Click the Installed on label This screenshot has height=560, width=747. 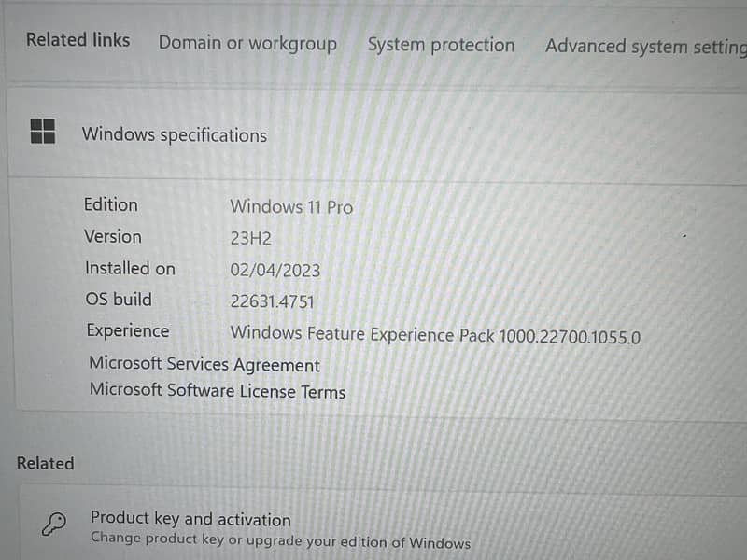tap(130, 268)
